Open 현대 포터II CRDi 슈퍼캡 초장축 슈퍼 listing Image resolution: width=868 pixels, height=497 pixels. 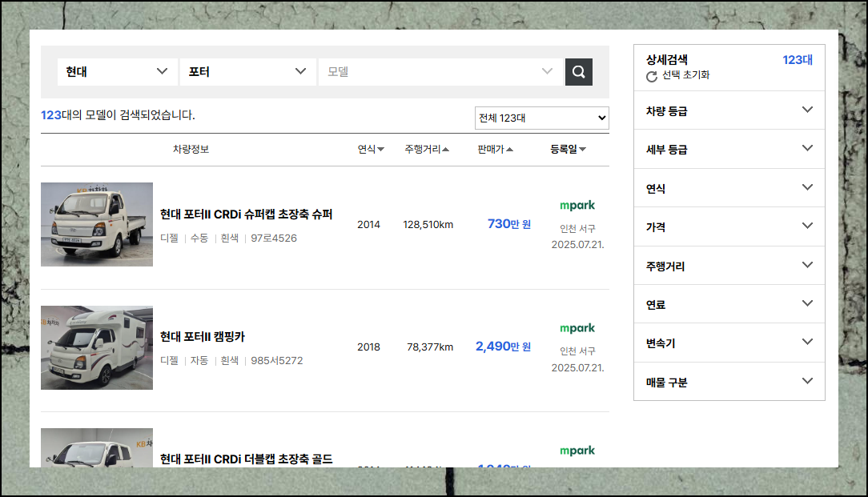point(246,214)
